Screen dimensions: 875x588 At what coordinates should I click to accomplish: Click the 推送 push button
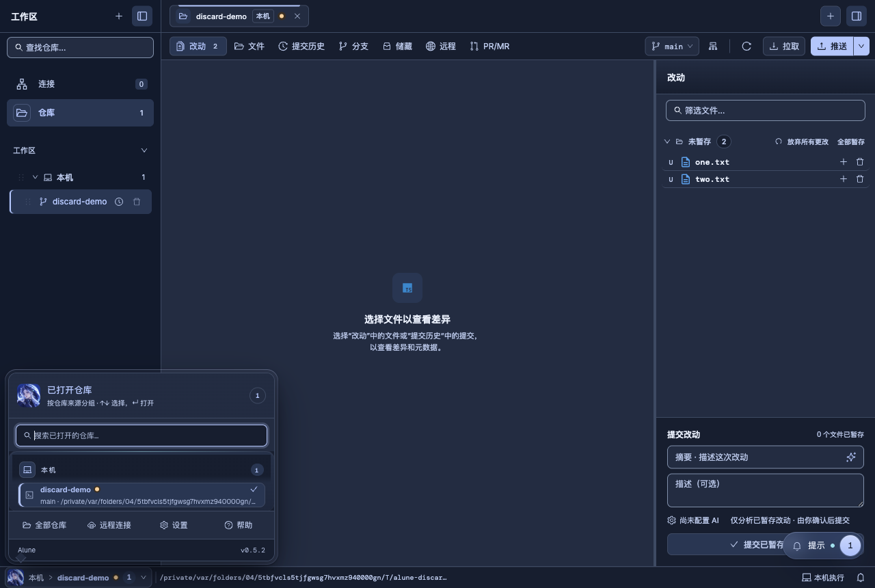pyautogui.click(x=832, y=46)
